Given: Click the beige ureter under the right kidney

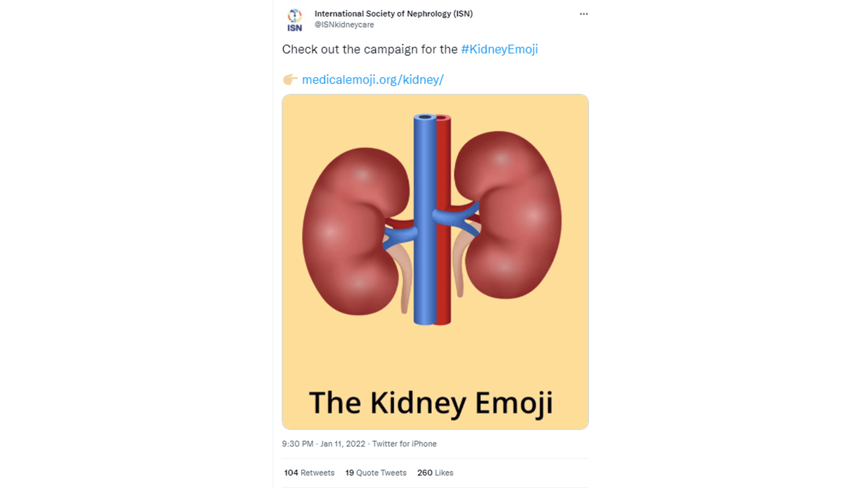Looking at the screenshot, I should pyautogui.click(x=459, y=266).
